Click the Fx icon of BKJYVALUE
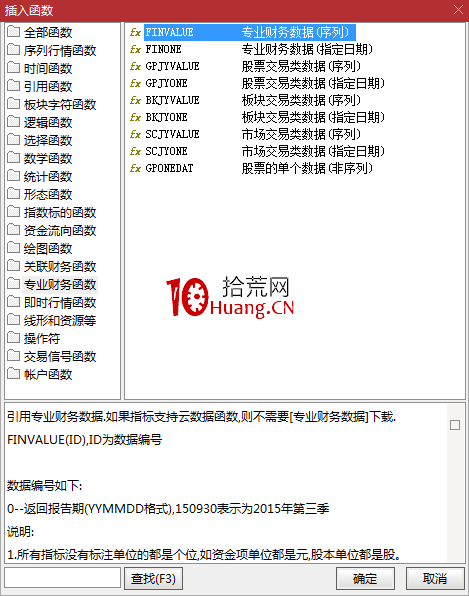This screenshot has height=596, width=469. 135,100
